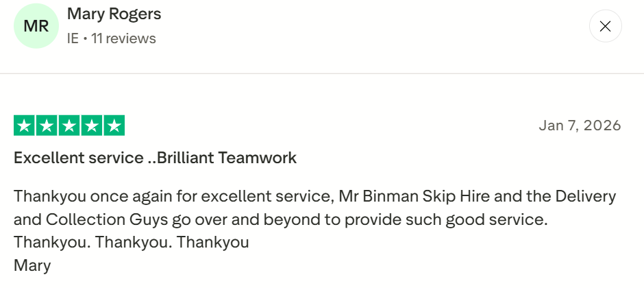Select the third green rating star
Screen dimensions: 644x288
click(69, 125)
